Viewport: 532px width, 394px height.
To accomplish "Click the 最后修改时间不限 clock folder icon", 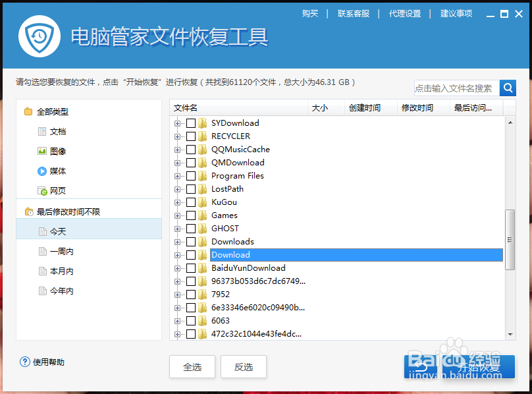I will coord(29,212).
